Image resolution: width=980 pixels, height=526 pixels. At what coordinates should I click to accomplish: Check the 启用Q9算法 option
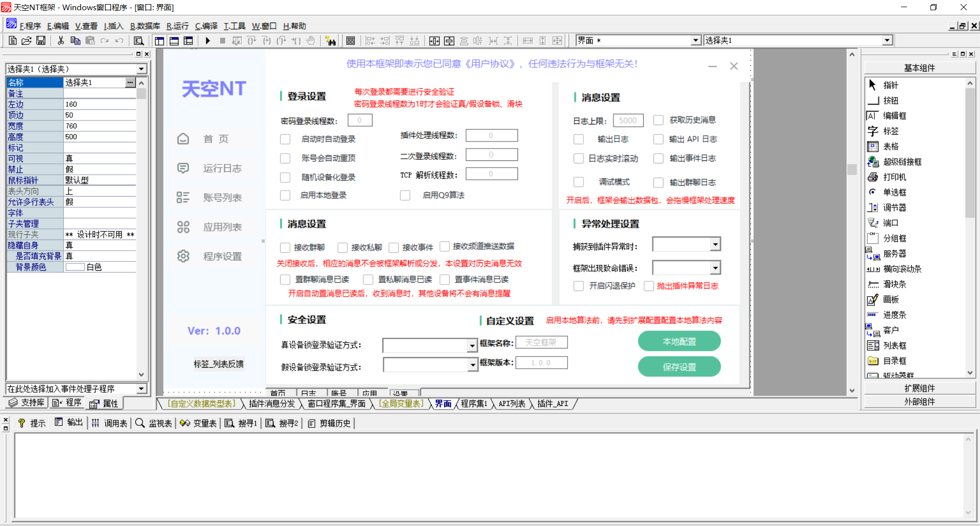pos(405,195)
